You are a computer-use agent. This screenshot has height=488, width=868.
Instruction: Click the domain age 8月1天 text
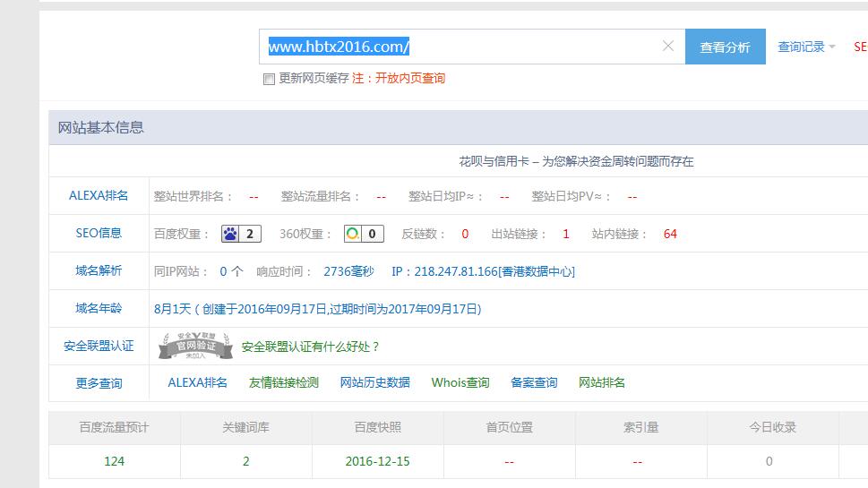pyautogui.click(x=172, y=309)
